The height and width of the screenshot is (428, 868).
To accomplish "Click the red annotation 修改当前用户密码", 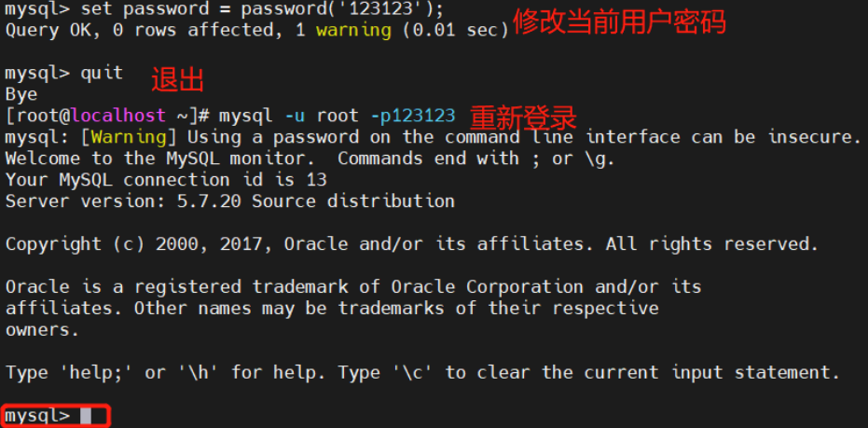I will click(619, 21).
